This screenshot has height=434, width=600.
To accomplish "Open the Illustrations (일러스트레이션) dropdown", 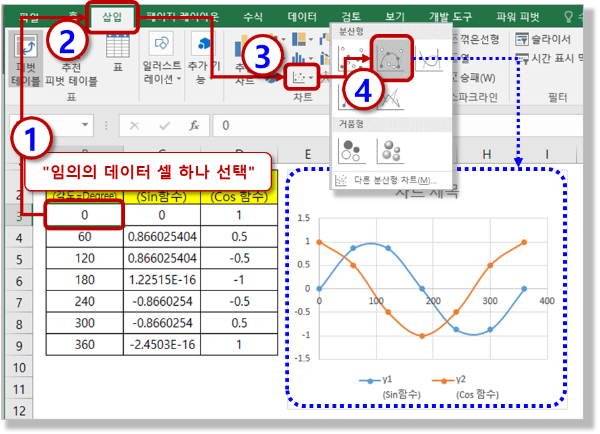I will pos(161,59).
